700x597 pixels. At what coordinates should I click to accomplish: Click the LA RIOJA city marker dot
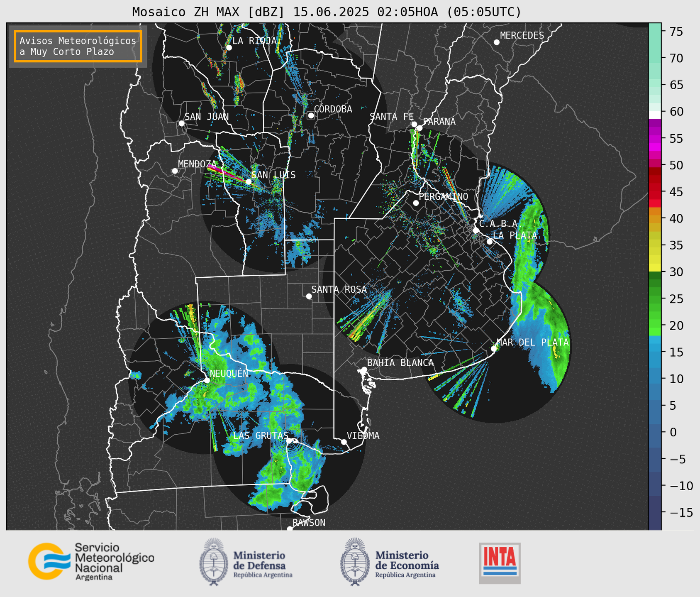229,48
